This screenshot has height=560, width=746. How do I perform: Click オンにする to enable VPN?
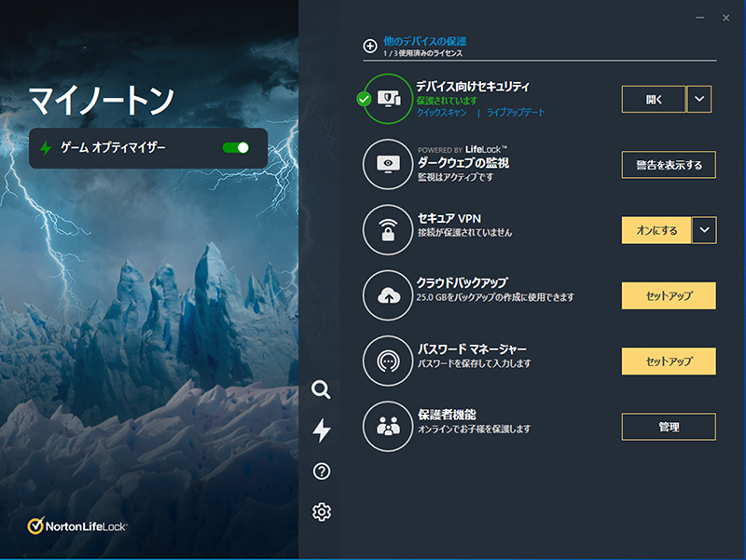[656, 230]
